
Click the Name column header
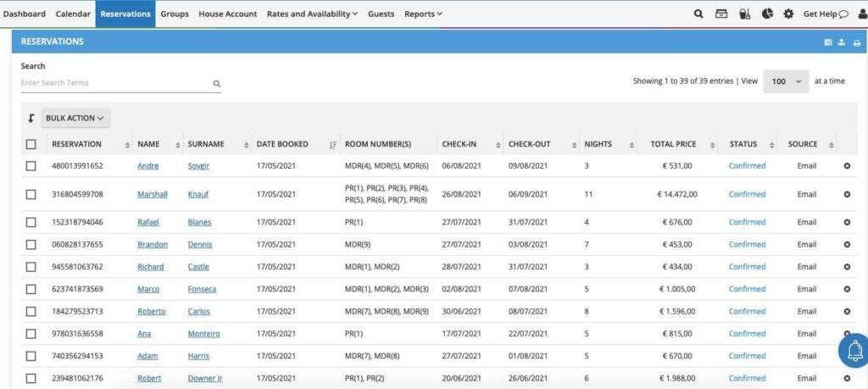(148, 144)
